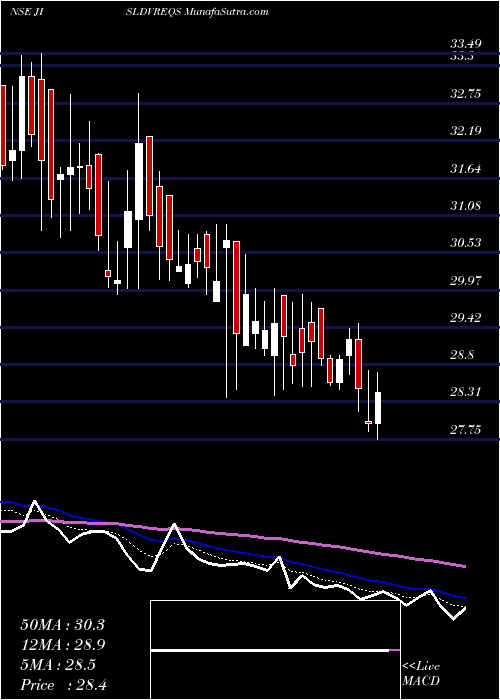Click the 50MA : 30.3 readout
500x700 pixels.
point(62,625)
